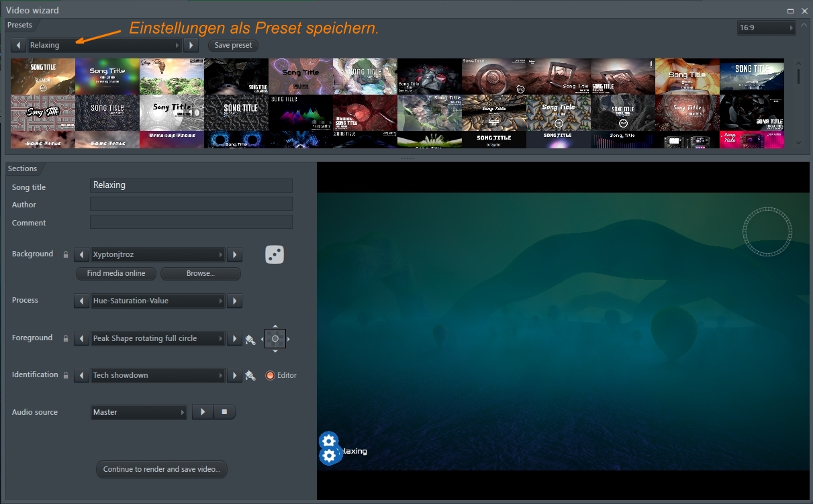Select the Viva Las Vegas preset thumbnail
Screen dimensions: 813x504
point(172,140)
